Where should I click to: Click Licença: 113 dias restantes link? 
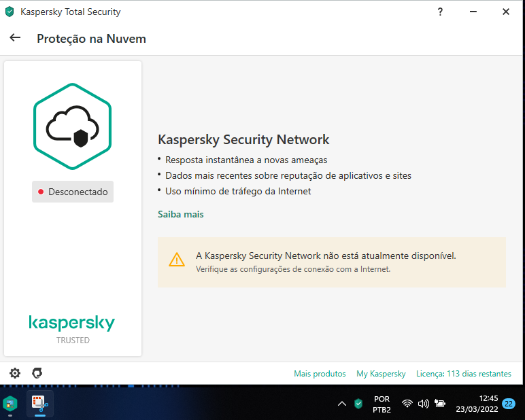point(464,374)
